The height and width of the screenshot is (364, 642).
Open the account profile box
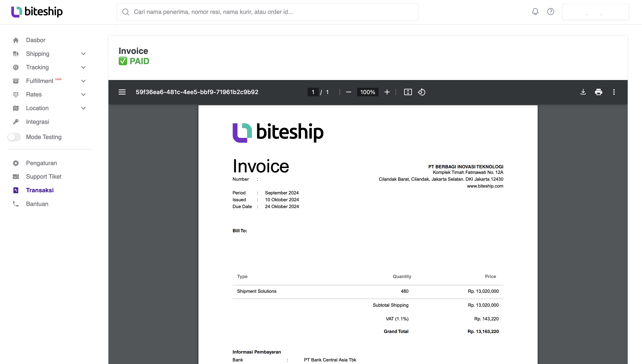tap(595, 12)
